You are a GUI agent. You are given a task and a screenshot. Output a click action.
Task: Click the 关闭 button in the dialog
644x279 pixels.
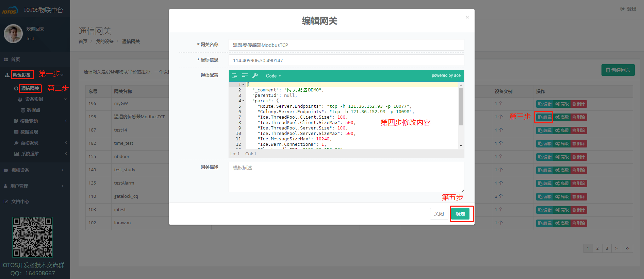point(439,214)
